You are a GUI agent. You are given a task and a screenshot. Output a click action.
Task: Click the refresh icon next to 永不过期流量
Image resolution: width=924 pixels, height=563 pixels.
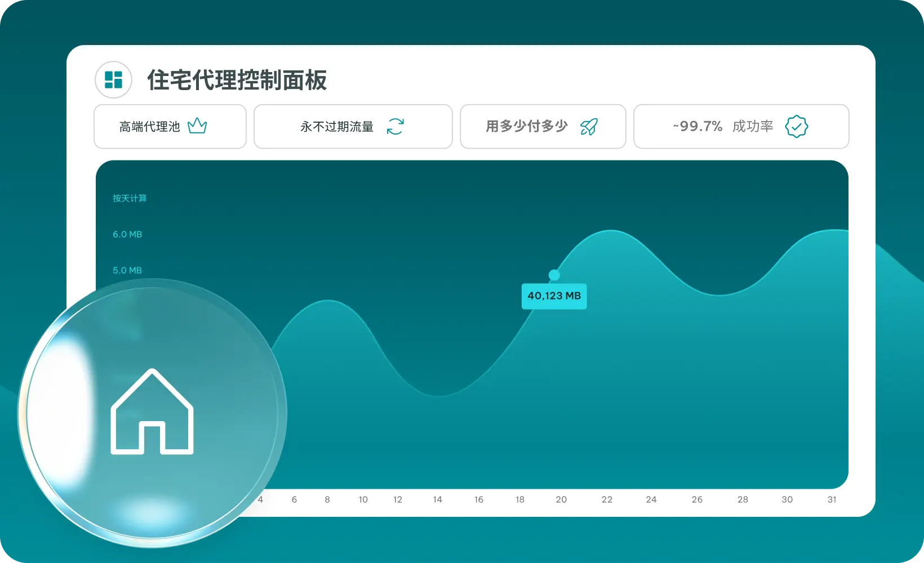[396, 126]
